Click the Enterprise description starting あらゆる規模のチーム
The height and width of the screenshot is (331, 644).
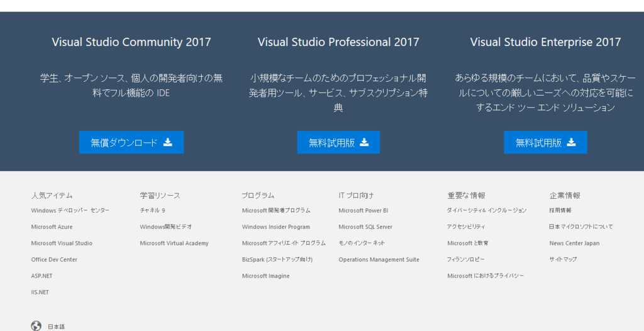(x=545, y=93)
